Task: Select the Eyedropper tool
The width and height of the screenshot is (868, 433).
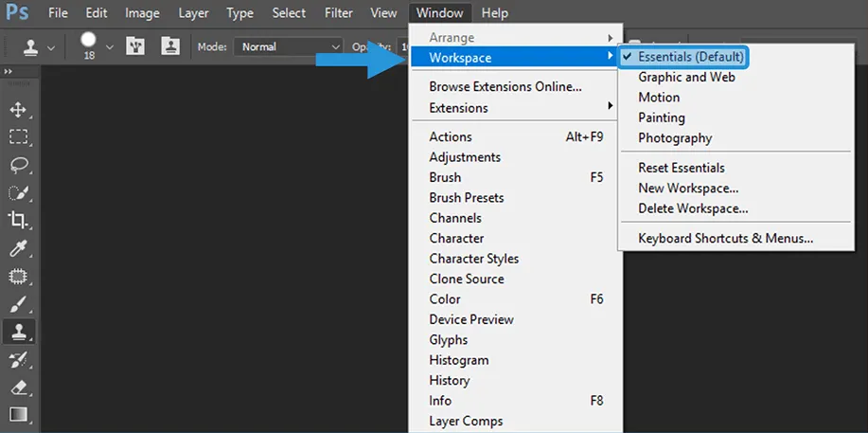Action: (18, 248)
